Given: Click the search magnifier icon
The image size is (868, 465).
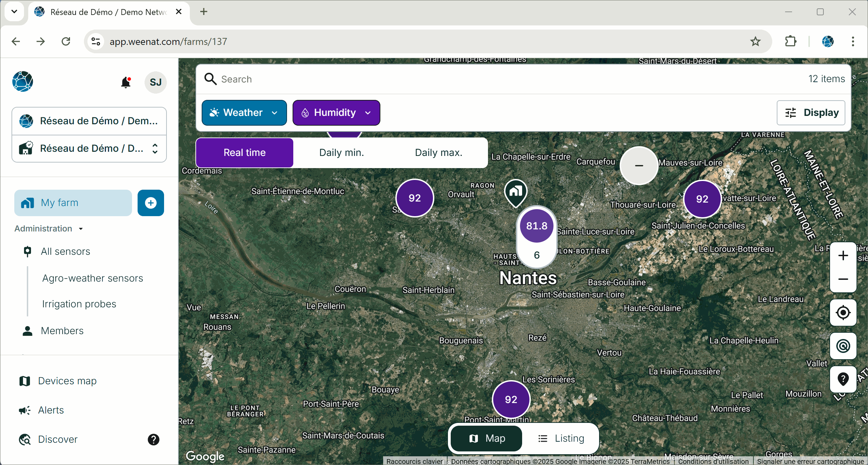Looking at the screenshot, I should [210, 79].
